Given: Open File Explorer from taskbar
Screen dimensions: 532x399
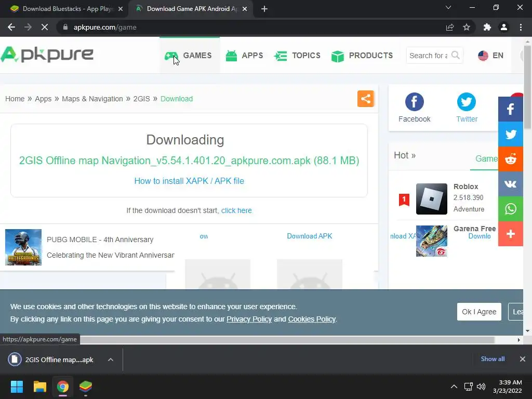Looking at the screenshot, I should 39,387.
